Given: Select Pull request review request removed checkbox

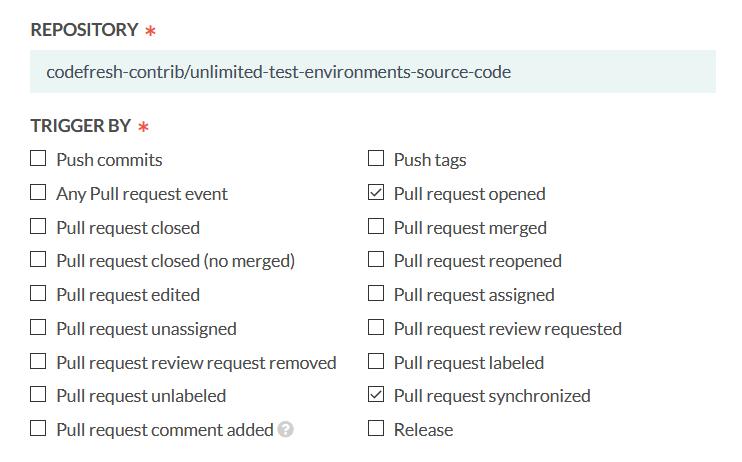Looking at the screenshot, I should [x=38, y=362].
